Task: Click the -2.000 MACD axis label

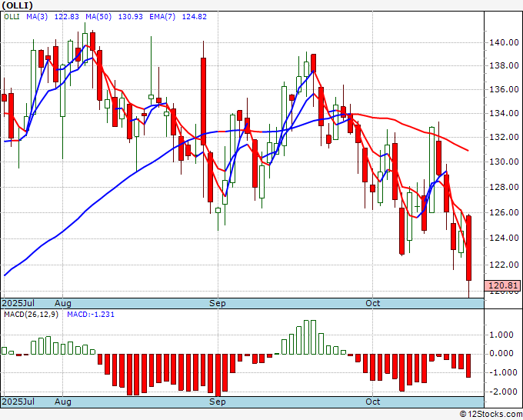Action: point(502,392)
